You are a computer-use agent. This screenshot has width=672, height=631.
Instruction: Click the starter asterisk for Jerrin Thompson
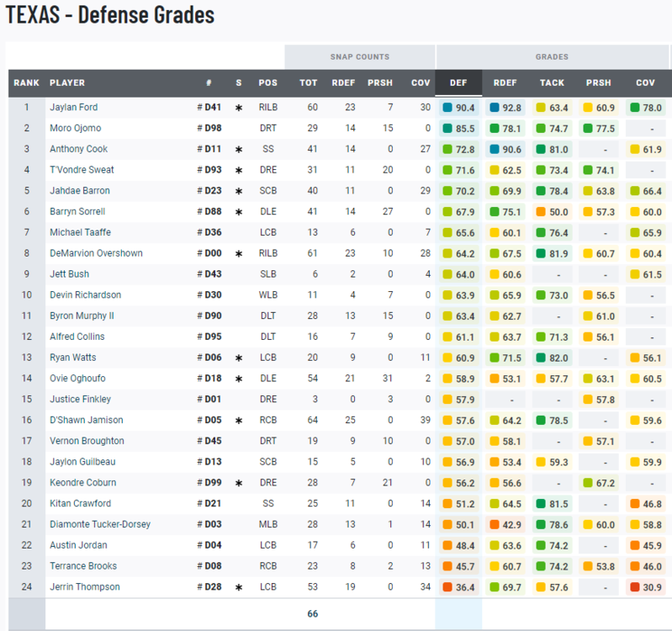239,587
